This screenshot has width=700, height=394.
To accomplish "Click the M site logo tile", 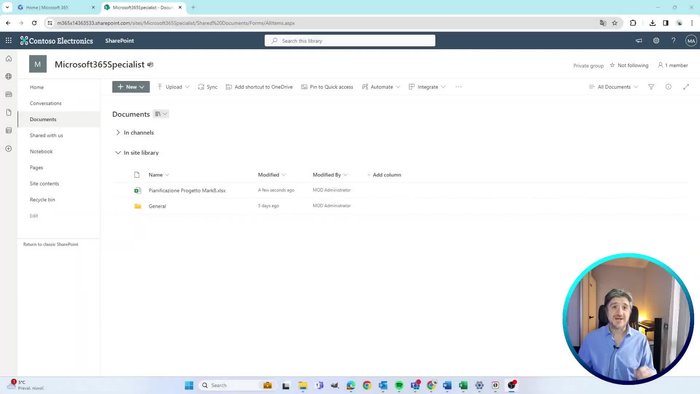I will coord(38,64).
